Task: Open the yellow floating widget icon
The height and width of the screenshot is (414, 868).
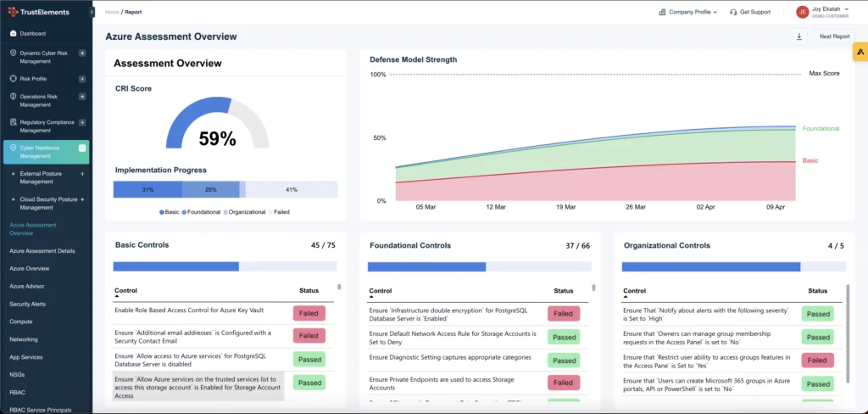Action: pyautogui.click(x=860, y=52)
